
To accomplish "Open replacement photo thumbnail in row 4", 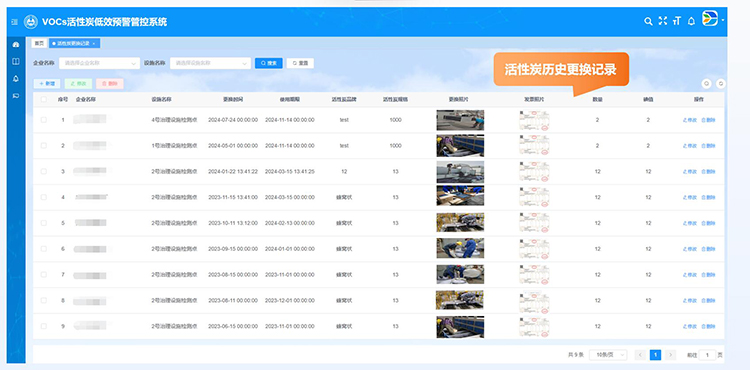I will pos(460,197).
